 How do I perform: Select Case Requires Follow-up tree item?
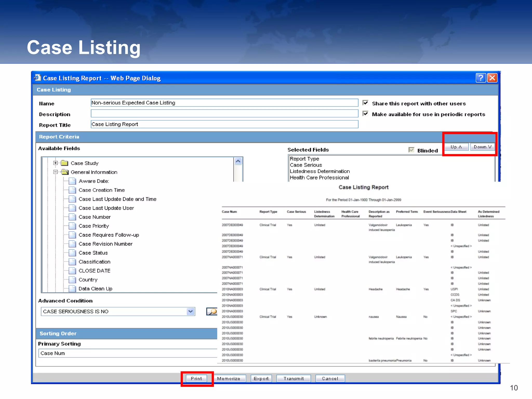click(x=109, y=235)
